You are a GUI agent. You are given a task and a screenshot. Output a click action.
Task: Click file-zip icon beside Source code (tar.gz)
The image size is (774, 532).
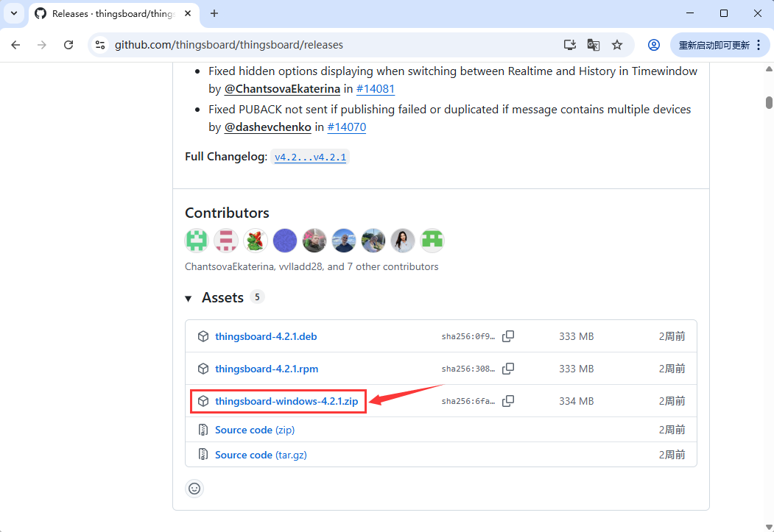tap(203, 454)
